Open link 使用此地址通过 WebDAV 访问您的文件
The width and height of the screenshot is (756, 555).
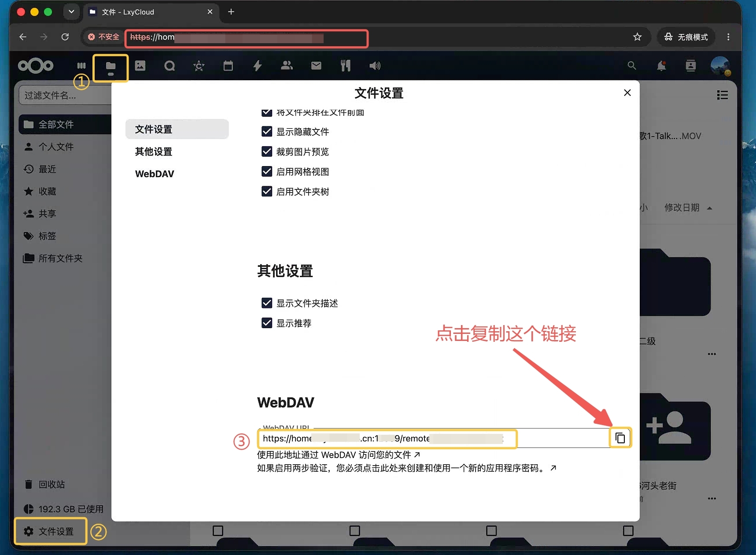click(x=338, y=455)
